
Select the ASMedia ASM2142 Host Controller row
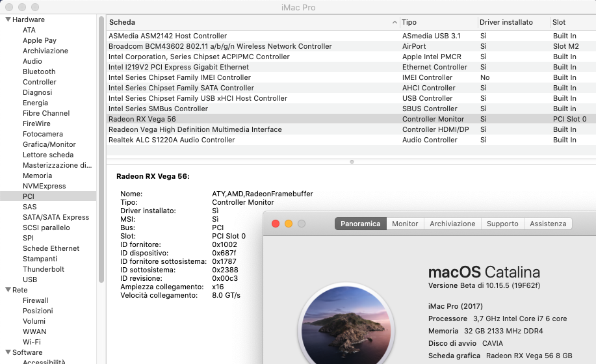tap(351, 36)
